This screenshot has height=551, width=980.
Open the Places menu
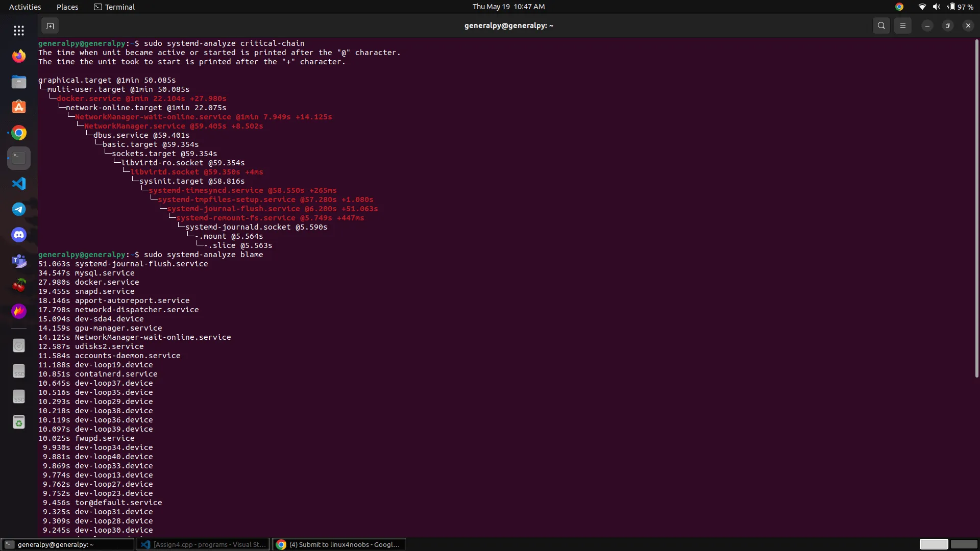tap(67, 7)
